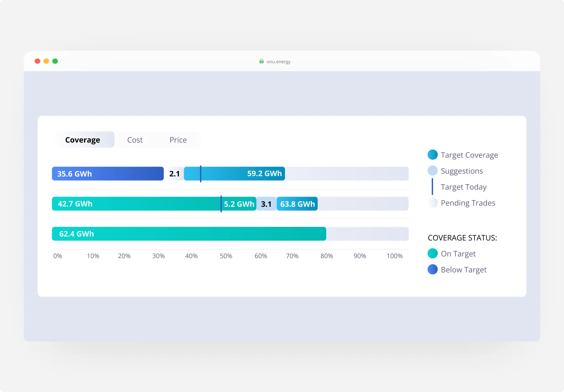Image resolution: width=564 pixels, height=392 pixels.
Task: Click the 35.6 GWh blue bar segment
Action: (x=108, y=174)
